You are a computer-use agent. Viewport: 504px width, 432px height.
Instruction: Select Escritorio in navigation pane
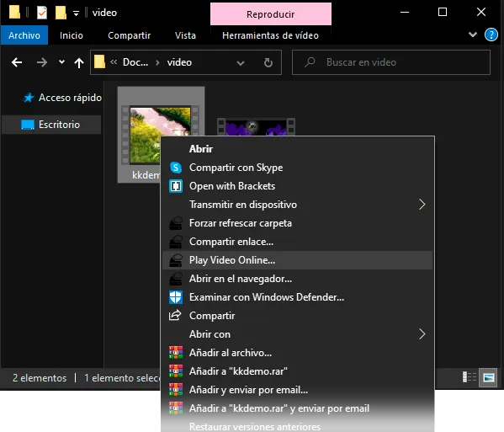click(x=51, y=125)
